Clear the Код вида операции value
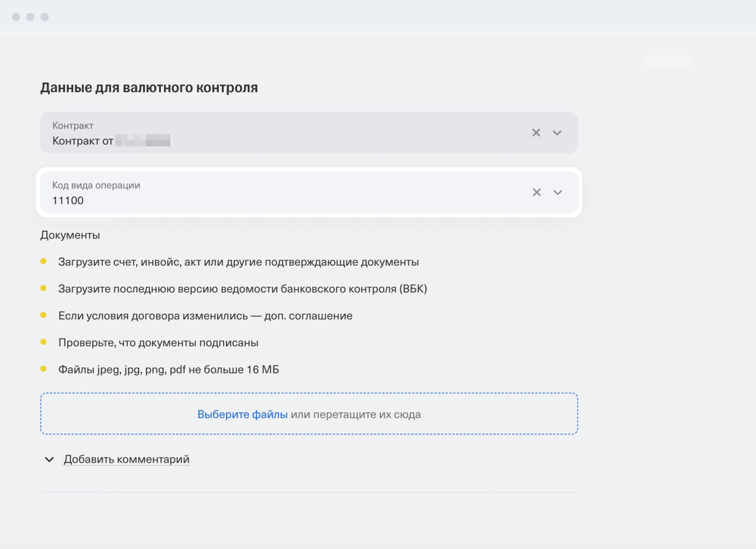 coord(537,193)
